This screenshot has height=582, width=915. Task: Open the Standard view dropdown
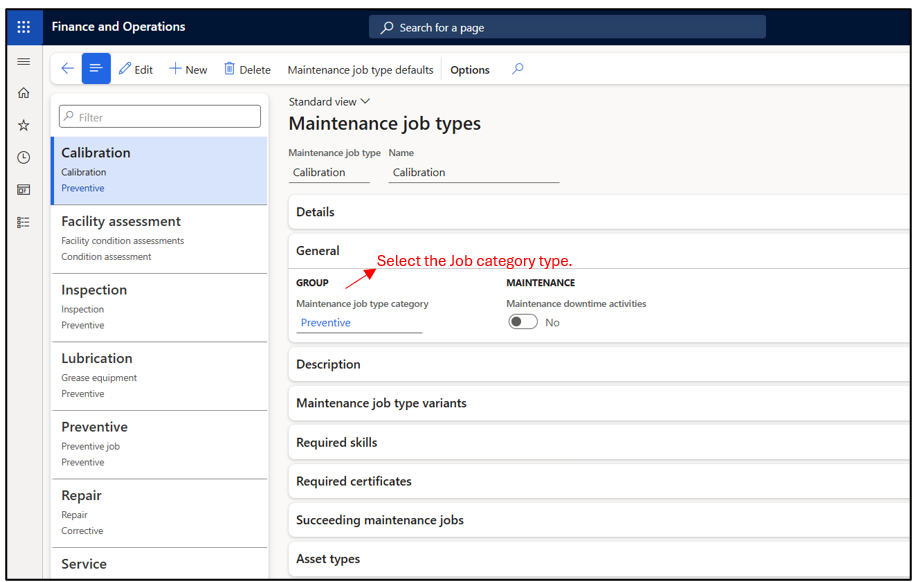click(329, 102)
